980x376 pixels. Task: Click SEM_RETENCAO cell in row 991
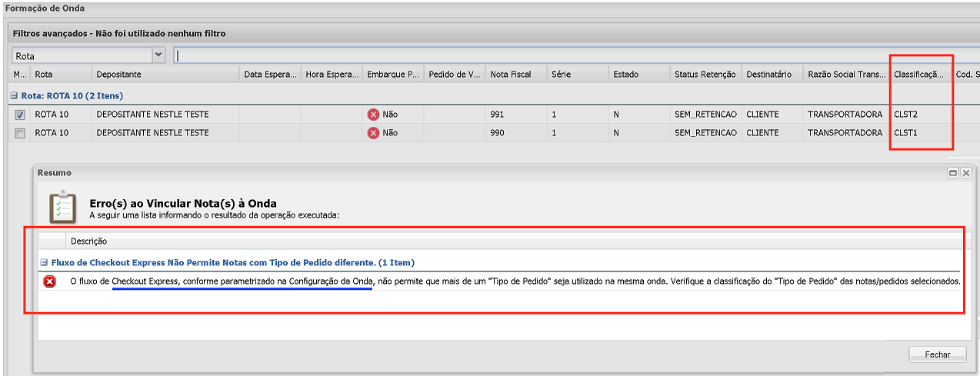[x=706, y=115]
